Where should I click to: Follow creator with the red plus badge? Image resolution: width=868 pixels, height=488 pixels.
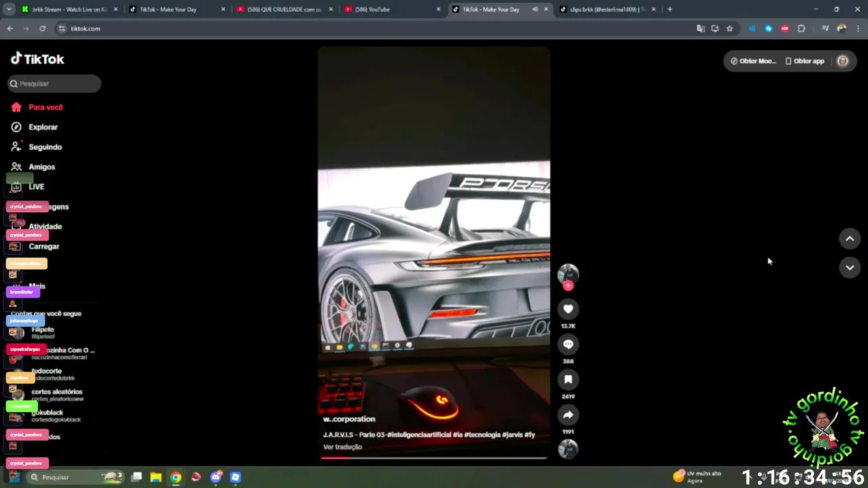pyautogui.click(x=568, y=286)
